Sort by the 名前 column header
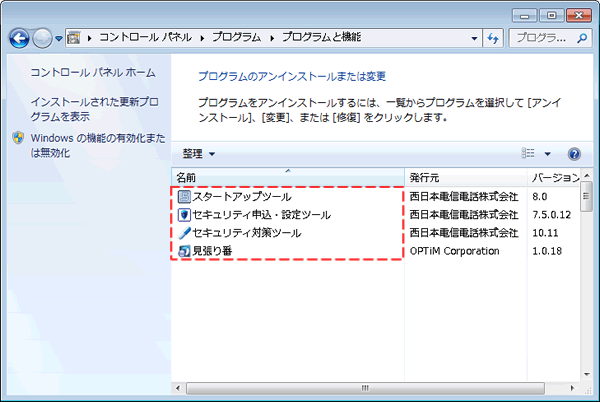 pos(288,177)
